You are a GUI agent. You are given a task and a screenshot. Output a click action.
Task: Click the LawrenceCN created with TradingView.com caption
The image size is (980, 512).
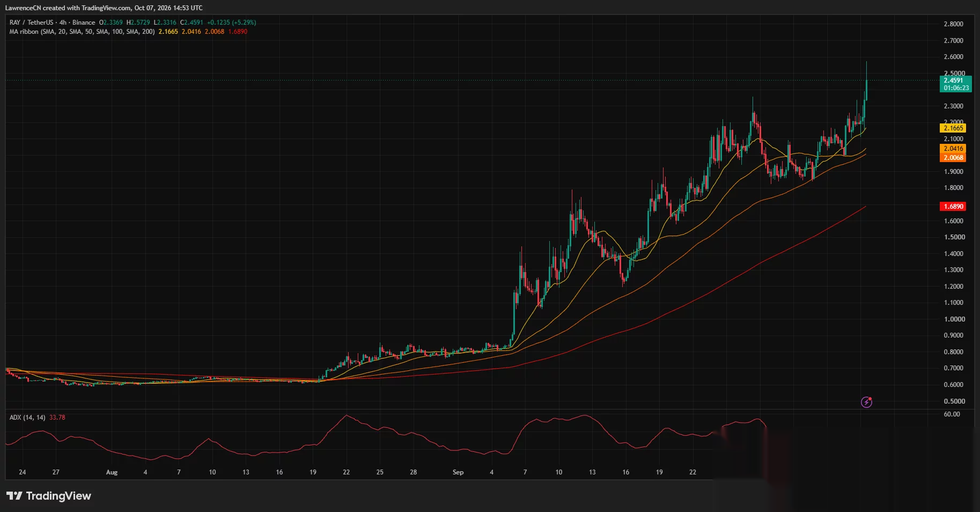[x=104, y=8]
